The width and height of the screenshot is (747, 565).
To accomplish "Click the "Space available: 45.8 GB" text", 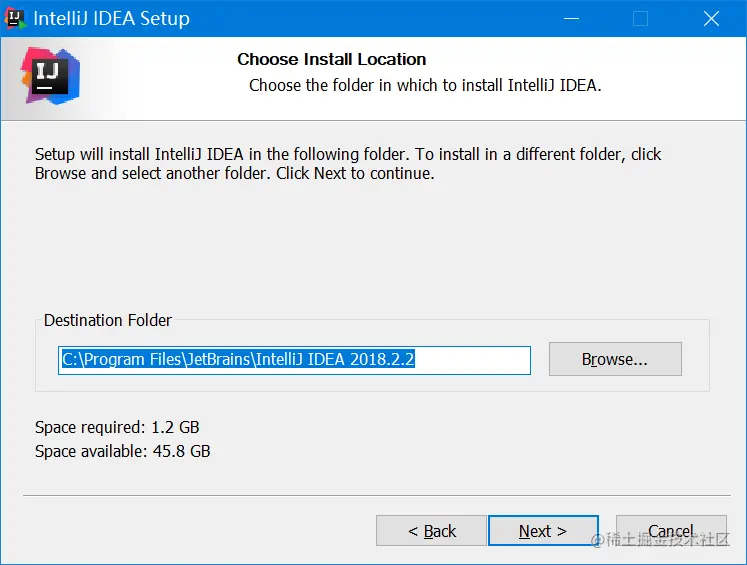I will [122, 451].
